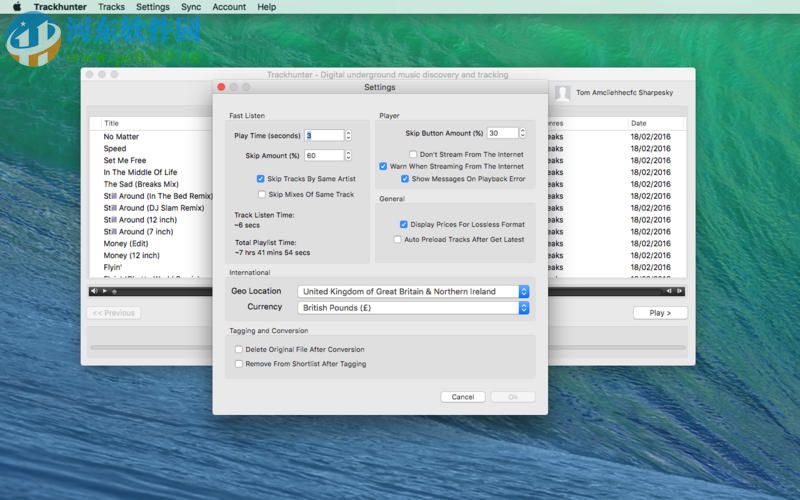Enable Auto Preload Tracks After Get Latest
The image size is (800, 500).
click(x=397, y=239)
